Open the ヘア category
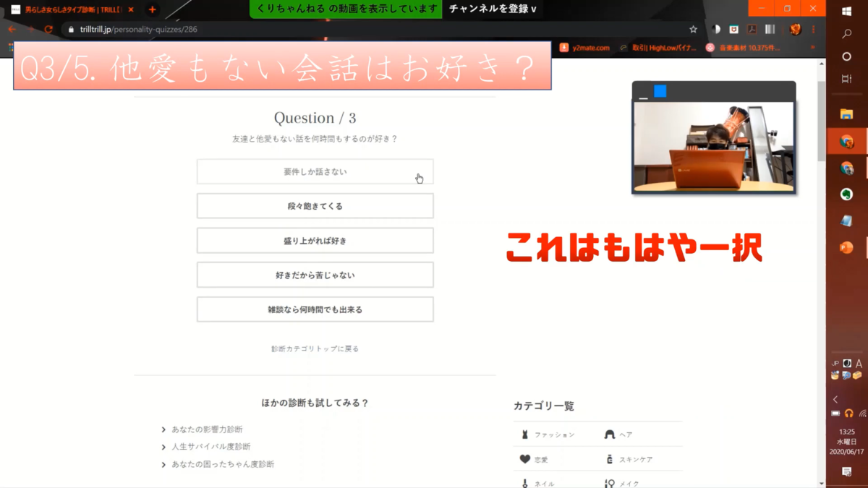The image size is (868, 488). click(x=618, y=435)
